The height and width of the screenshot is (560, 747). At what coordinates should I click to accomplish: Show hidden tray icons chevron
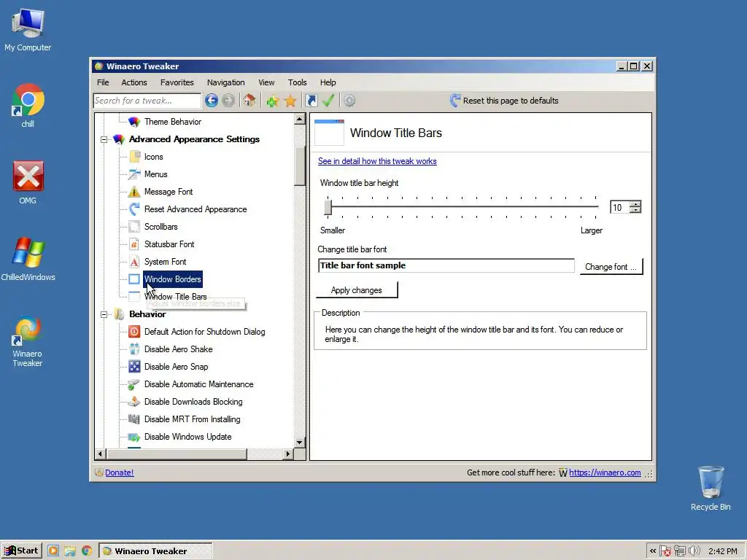pos(653,551)
